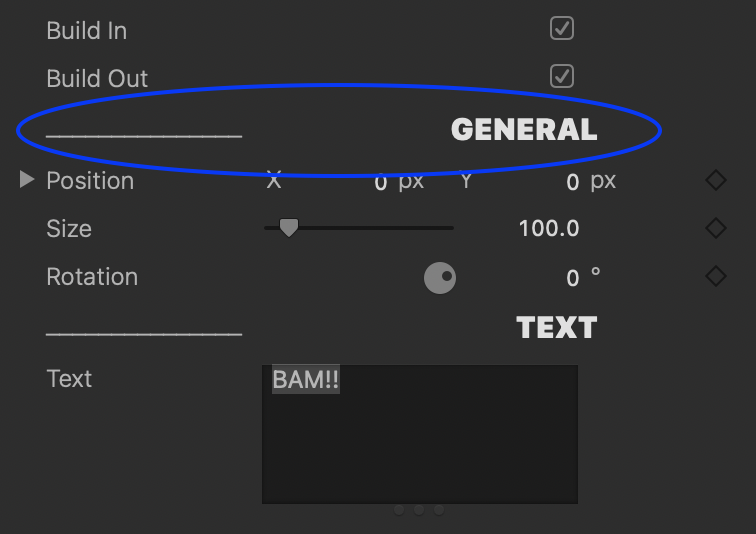Select the Build In parameter label
This screenshot has height=534, width=756.
point(87,30)
